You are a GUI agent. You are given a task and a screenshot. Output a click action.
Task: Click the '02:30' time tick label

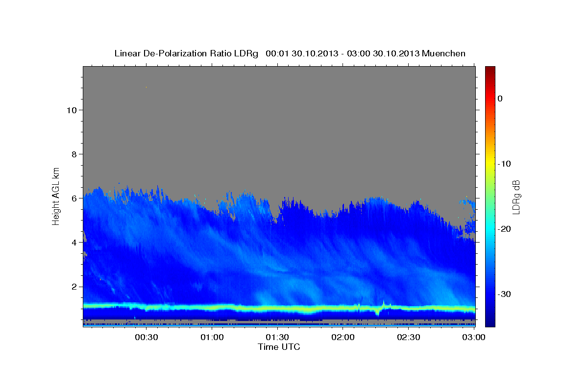coord(409,337)
